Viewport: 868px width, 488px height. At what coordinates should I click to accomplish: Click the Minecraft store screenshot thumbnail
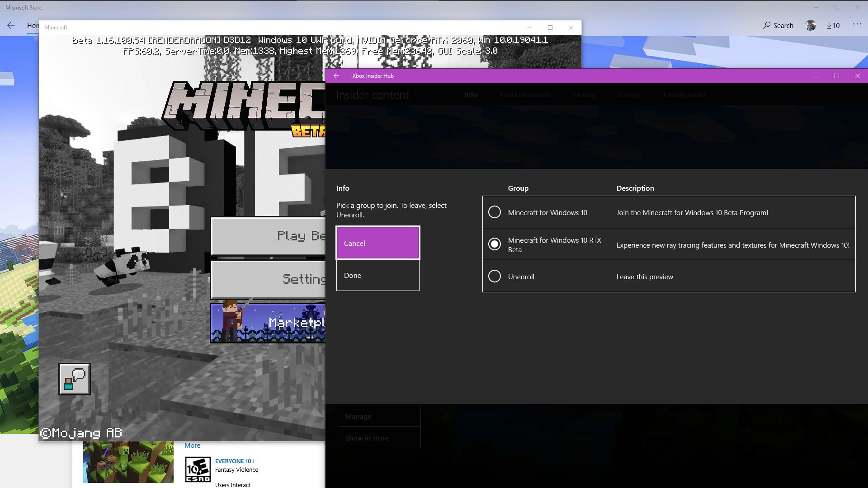[128, 462]
